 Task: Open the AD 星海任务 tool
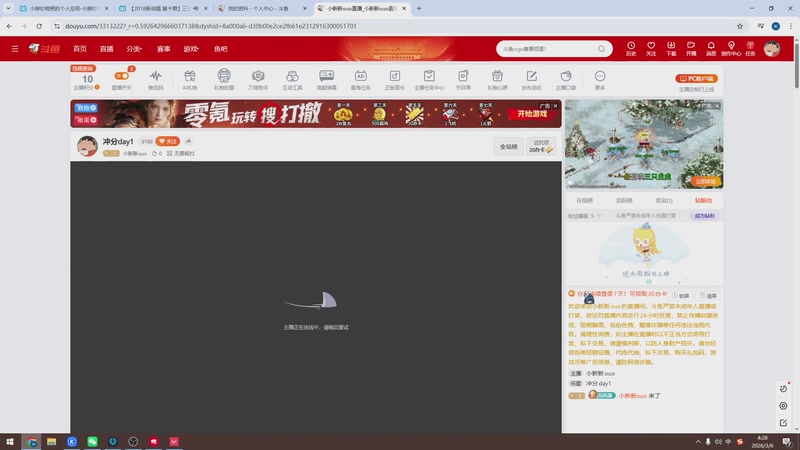point(361,80)
